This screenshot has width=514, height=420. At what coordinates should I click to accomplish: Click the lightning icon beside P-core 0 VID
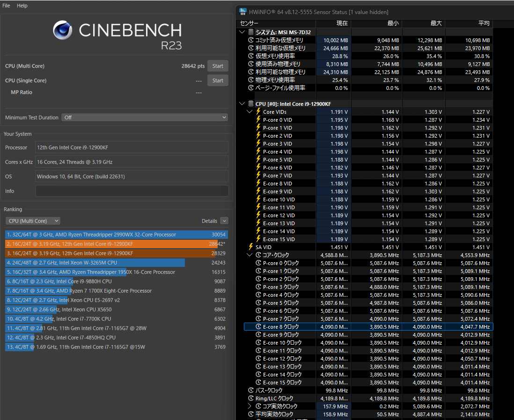click(x=258, y=120)
